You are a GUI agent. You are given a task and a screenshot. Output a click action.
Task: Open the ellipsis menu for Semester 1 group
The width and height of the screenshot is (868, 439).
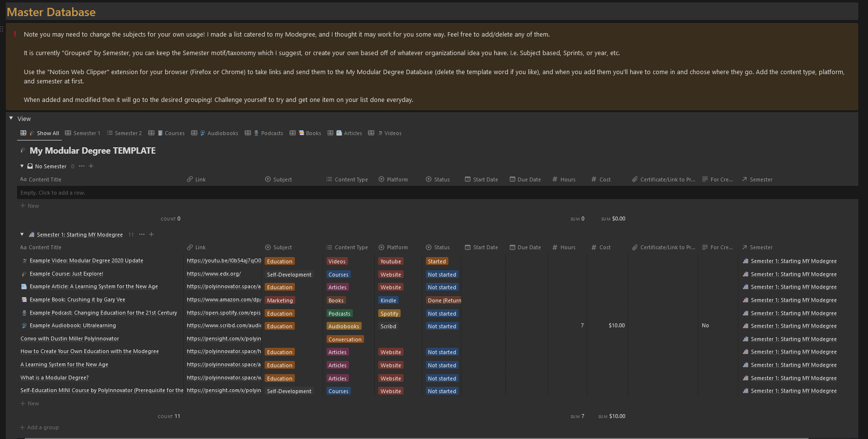(142, 234)
